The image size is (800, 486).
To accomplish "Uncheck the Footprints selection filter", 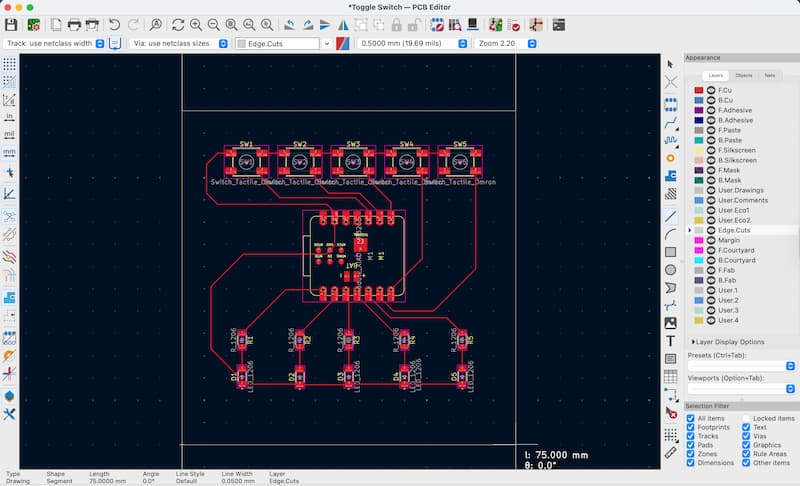I will [x=691, y=427].
